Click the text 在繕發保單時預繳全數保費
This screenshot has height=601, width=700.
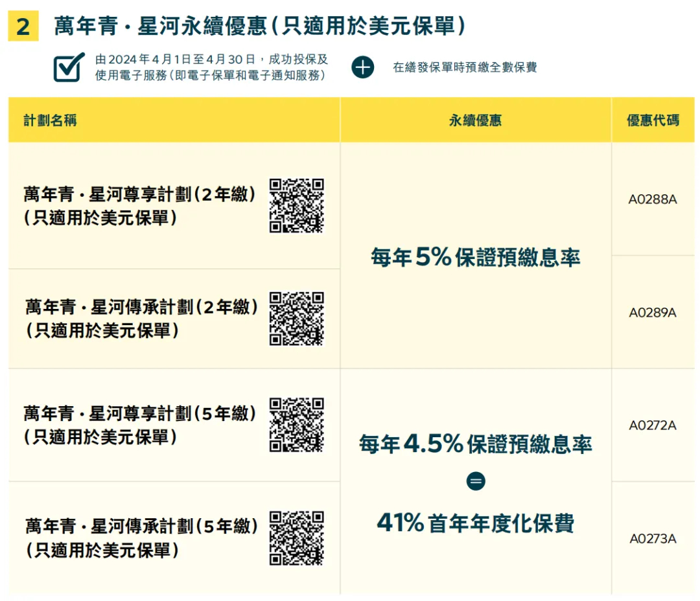click(x=465, y=67)
